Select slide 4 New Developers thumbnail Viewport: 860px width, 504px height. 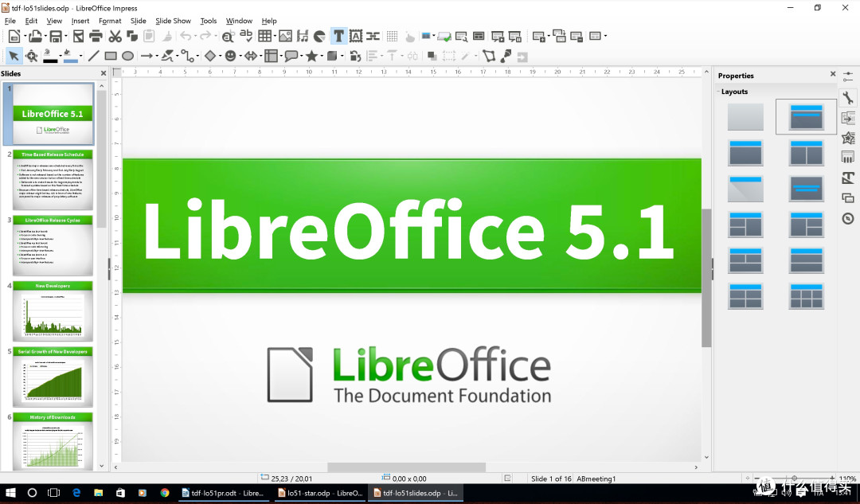pyautogui.click(x=53, y=311)
